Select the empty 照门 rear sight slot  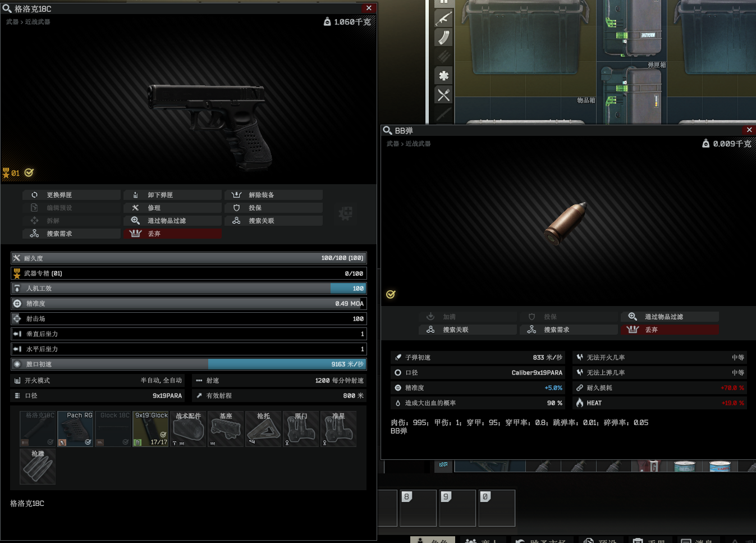coord(301,429)
